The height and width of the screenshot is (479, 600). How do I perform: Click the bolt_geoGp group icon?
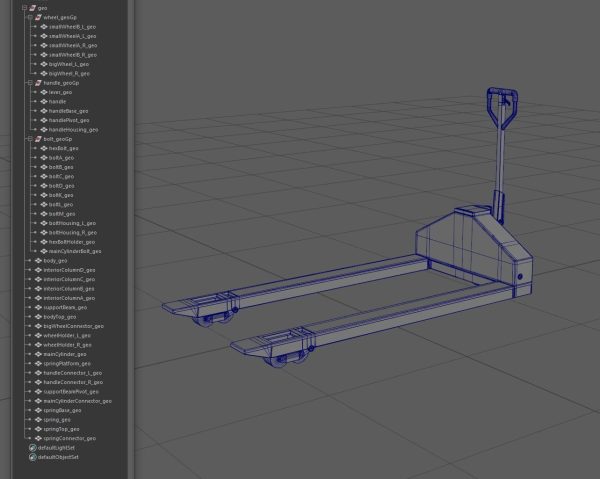[x=38, y=139]
